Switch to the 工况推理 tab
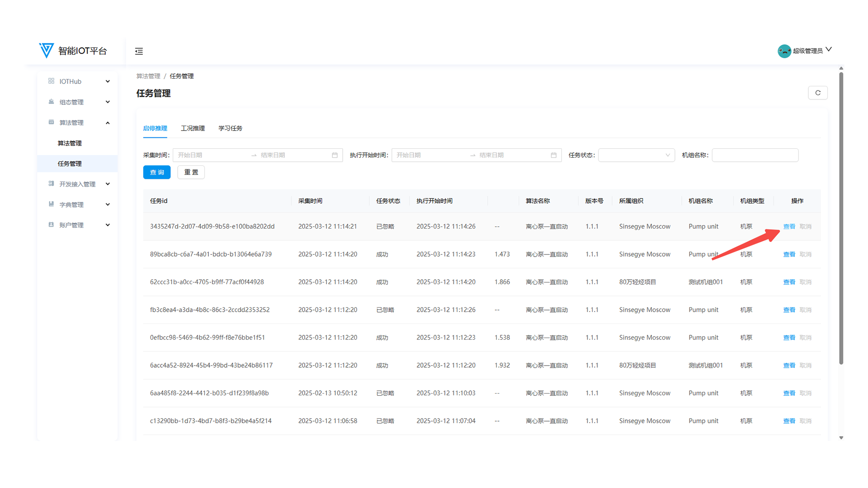 193,128
